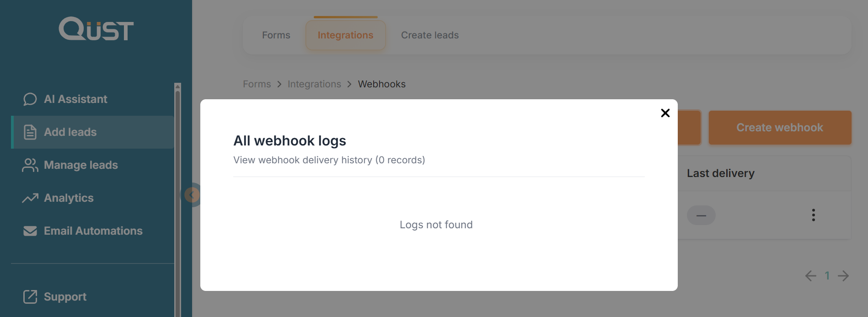868x317 pixels.
Task: Select the Integrations tab
Action: [x=345, y=35]
